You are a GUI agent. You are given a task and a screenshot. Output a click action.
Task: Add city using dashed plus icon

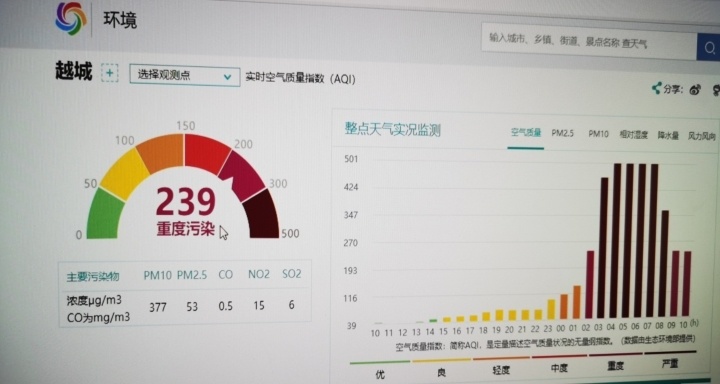[x=110, y=73]
